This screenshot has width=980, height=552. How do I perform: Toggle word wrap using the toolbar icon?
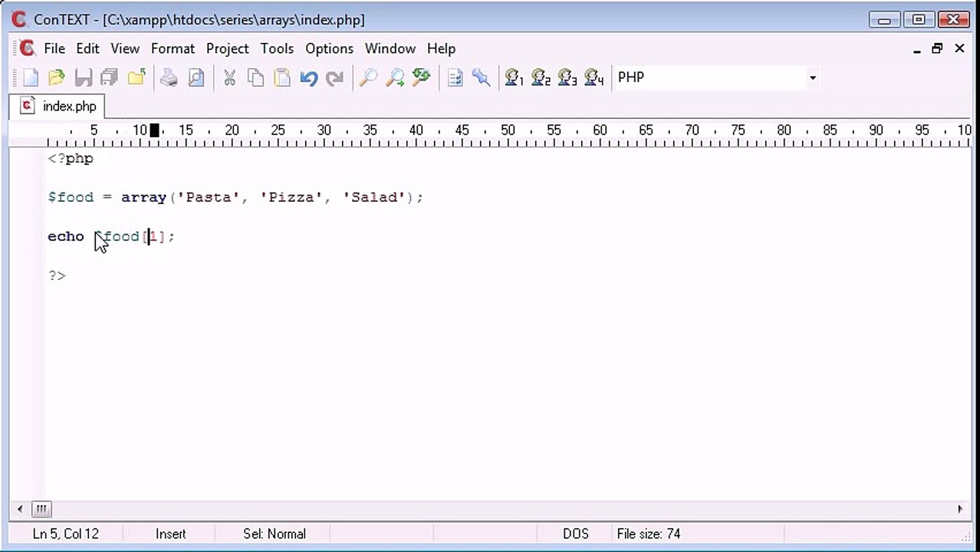coord(455,77)
